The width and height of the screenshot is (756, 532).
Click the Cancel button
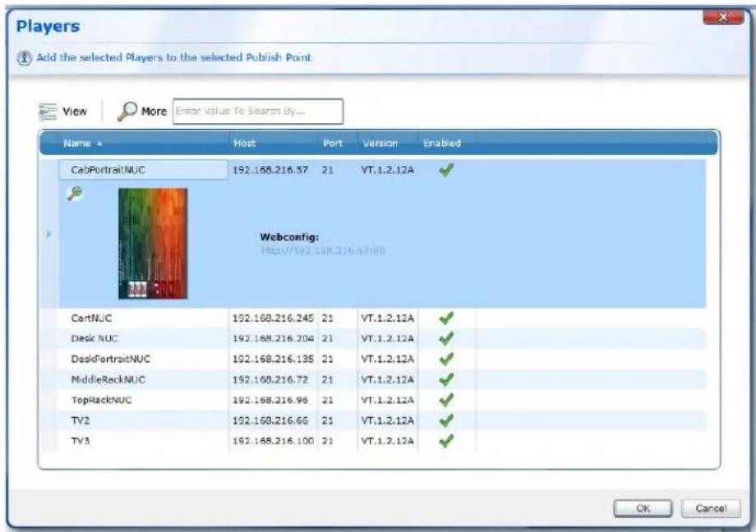(x=711, y=508)
